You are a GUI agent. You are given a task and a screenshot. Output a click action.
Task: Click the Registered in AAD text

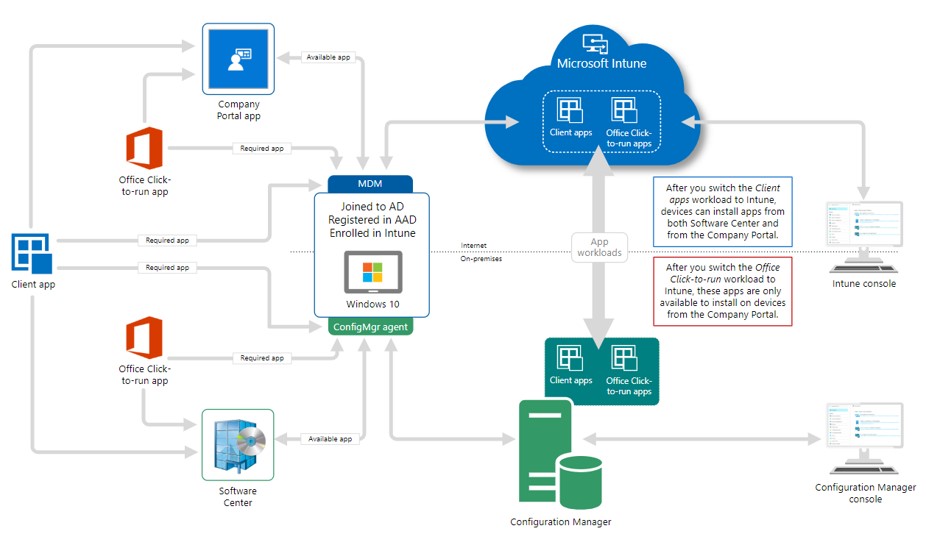373,220
